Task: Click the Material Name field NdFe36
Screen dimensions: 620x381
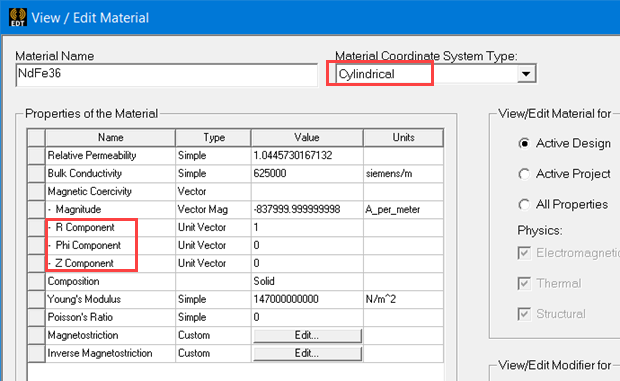Action: [166, 75]
